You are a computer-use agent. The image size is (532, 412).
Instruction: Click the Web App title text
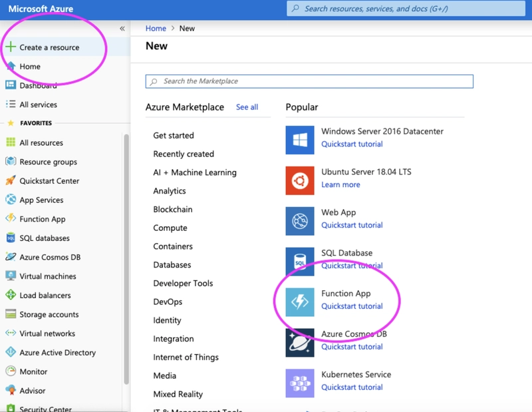[x=338, y=212]
